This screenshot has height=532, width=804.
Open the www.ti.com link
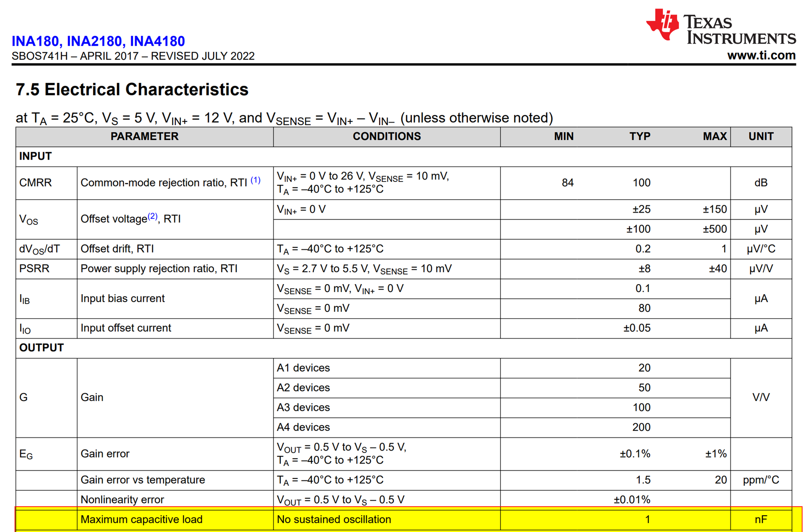pyautogui.click(x=761, y=55)
